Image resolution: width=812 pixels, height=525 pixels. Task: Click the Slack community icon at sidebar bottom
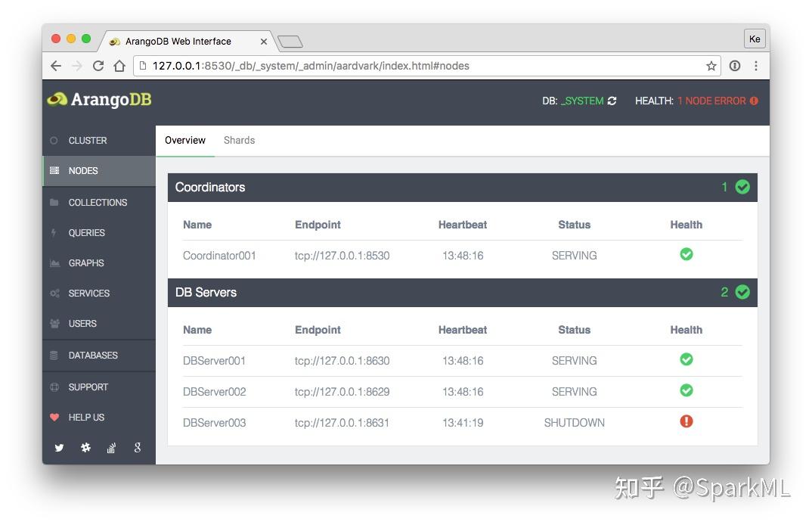[x=85, y=447]
